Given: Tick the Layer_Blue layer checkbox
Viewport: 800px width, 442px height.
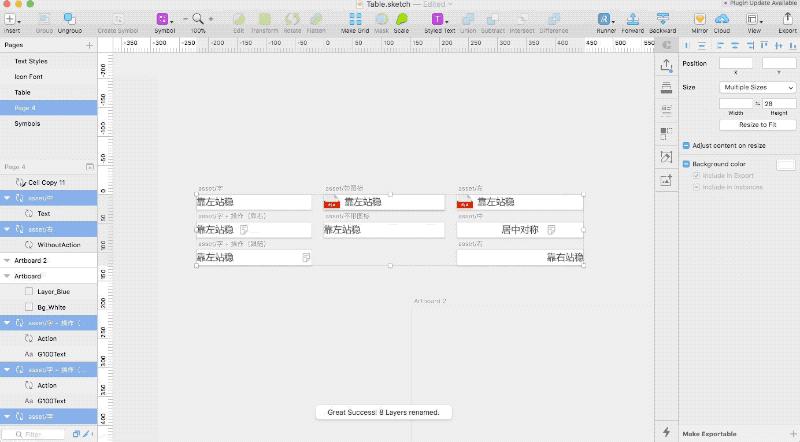Looking at the screenshot, I should pyautogui.click(x=29, y=291).
